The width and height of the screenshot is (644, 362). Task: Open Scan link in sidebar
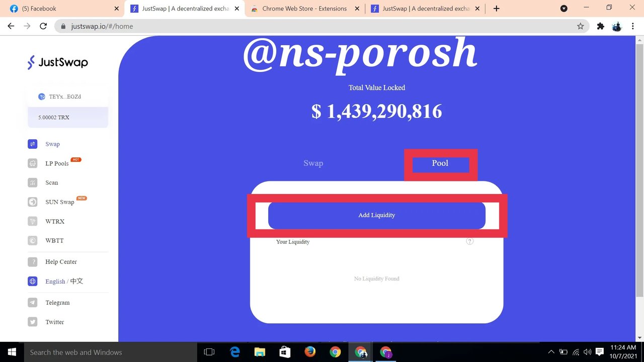click(52, 183)
